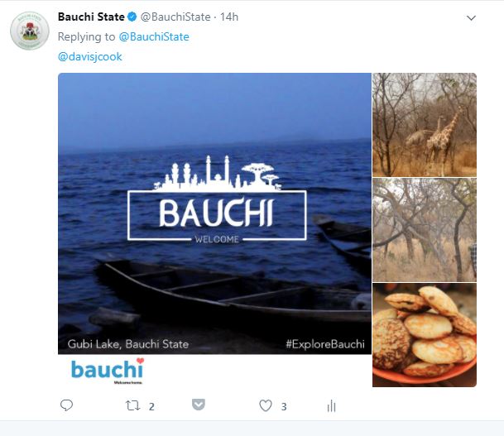Open the 14h timestamp link
Screen dimensions: 504x436
pos(230,17)
